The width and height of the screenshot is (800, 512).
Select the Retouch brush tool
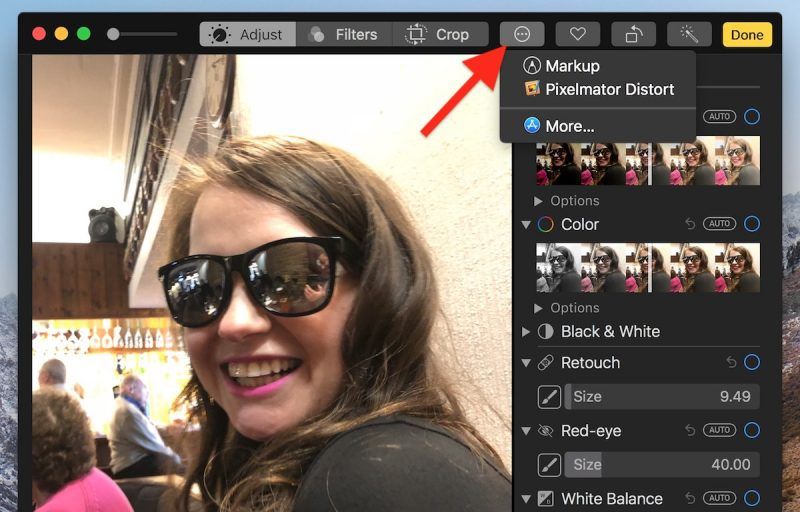coord(549,396)
